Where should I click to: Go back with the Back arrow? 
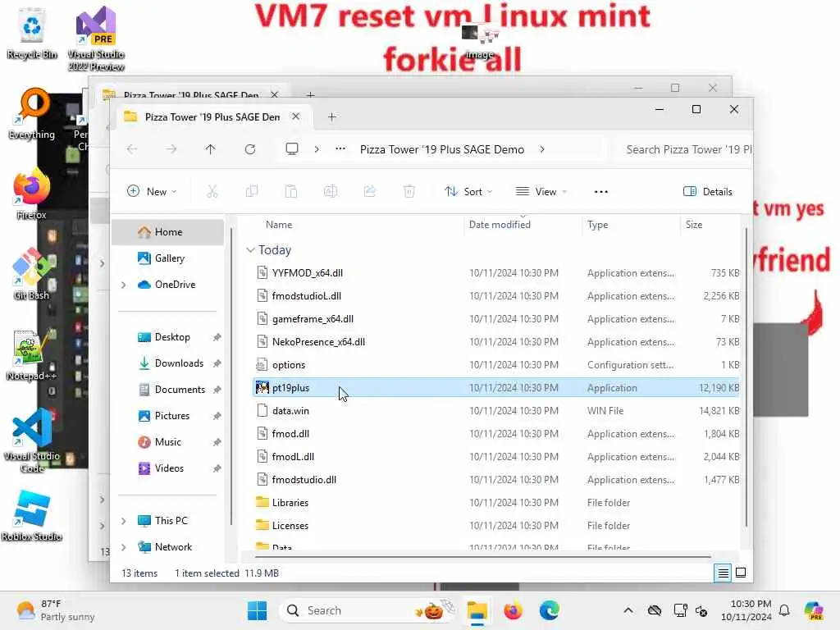[132, 149]
